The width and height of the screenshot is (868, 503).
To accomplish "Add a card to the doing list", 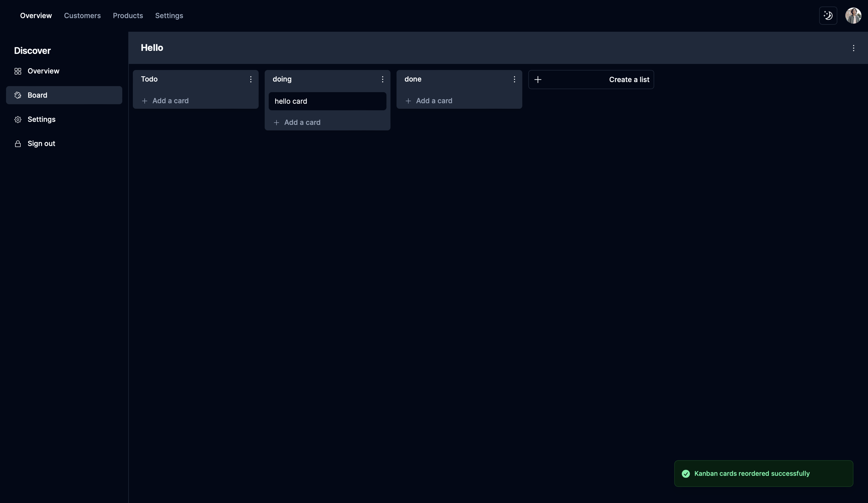I will click(302, 122).
